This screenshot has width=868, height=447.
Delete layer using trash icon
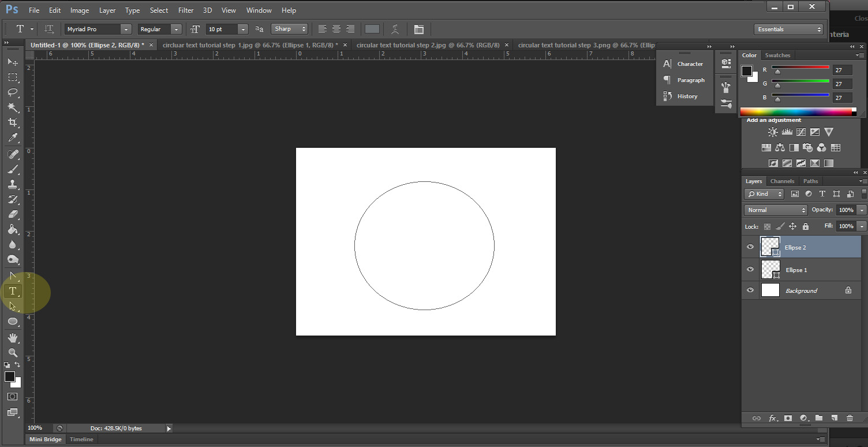(850, 418)
